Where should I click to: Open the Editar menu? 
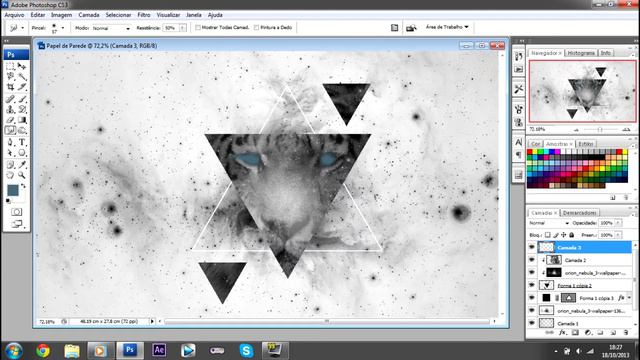[x=38, y=15]
